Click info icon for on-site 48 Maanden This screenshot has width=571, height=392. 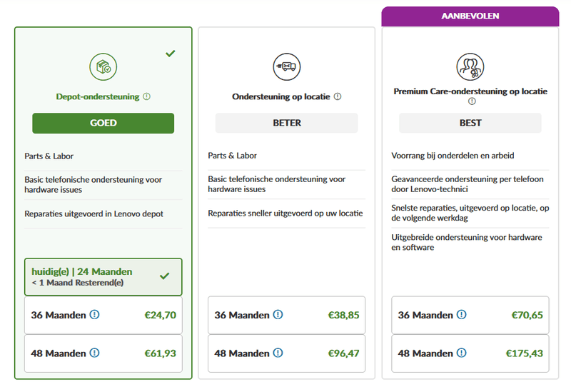pyautogui.click(x=278, y=353)
